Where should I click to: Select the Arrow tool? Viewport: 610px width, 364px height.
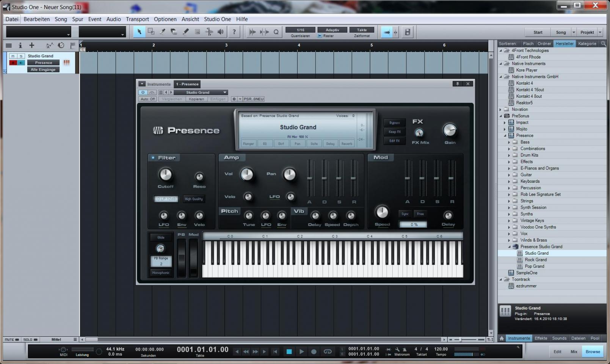(x=139, y=32)
